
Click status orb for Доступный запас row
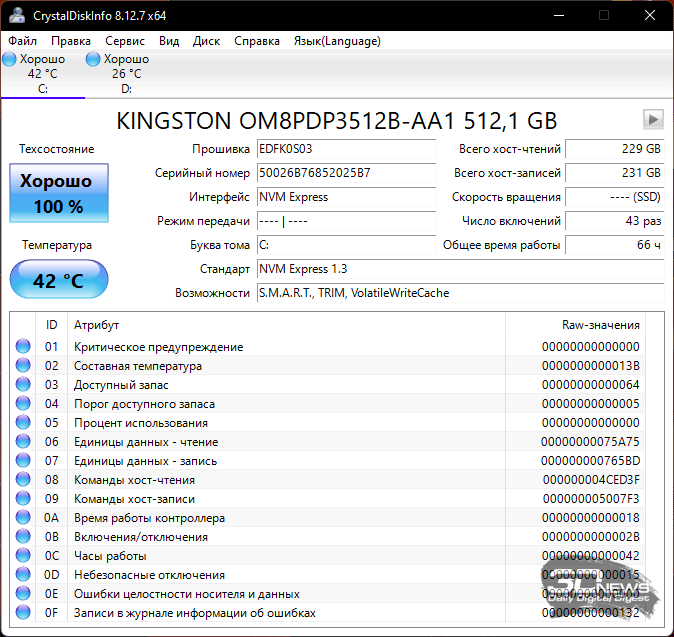[23, 384]
